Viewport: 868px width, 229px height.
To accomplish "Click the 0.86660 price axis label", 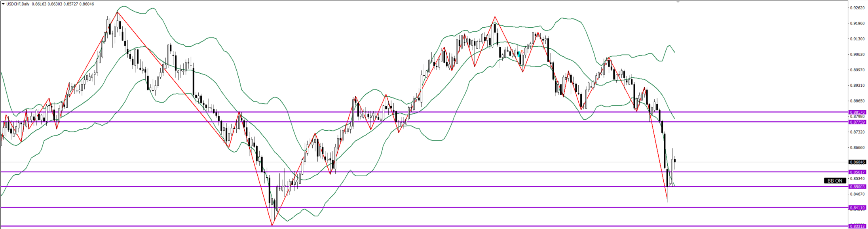I will pyautogui.click(x=857, y=147).
